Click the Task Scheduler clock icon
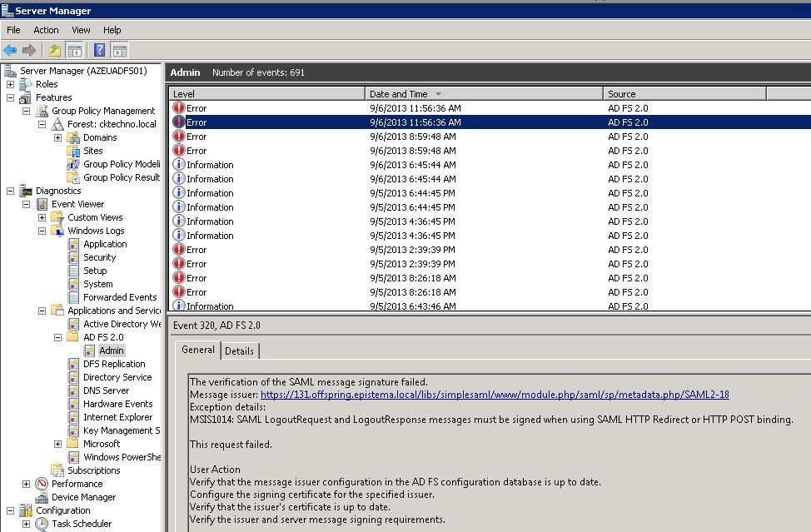The width and height of the screenshot is (811, 532). (42, 524)
